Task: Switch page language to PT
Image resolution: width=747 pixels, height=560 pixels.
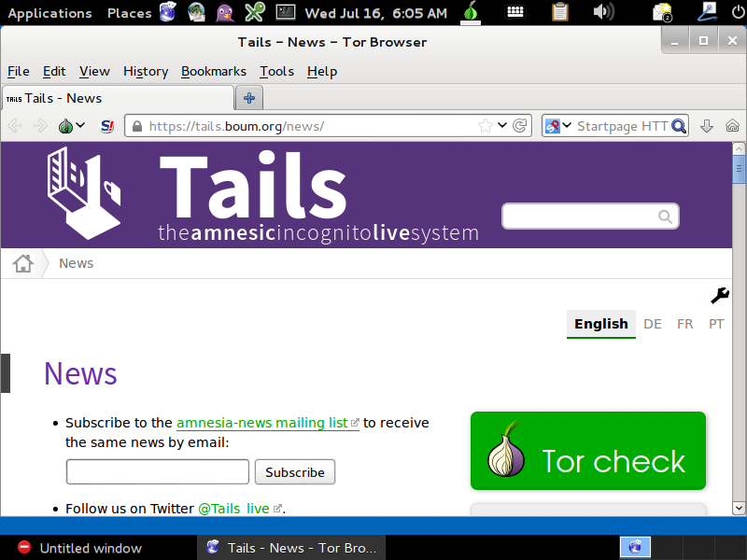Action: coord(716,324)
